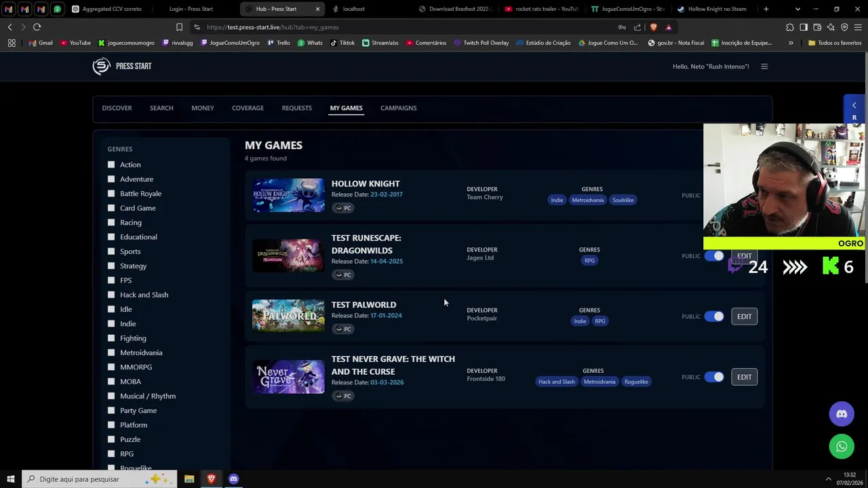
Task: Click the Never Grave cover thumbnail
Action: [288, 377]
